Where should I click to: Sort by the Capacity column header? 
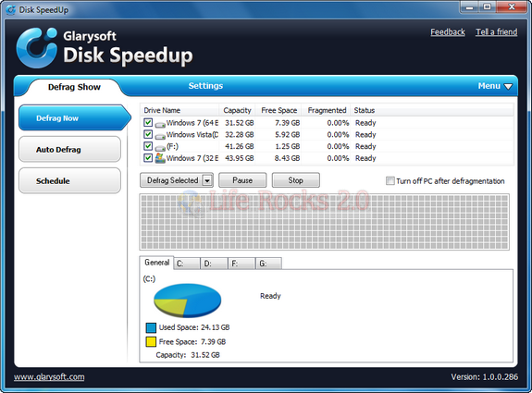click(x=237, y=110)
